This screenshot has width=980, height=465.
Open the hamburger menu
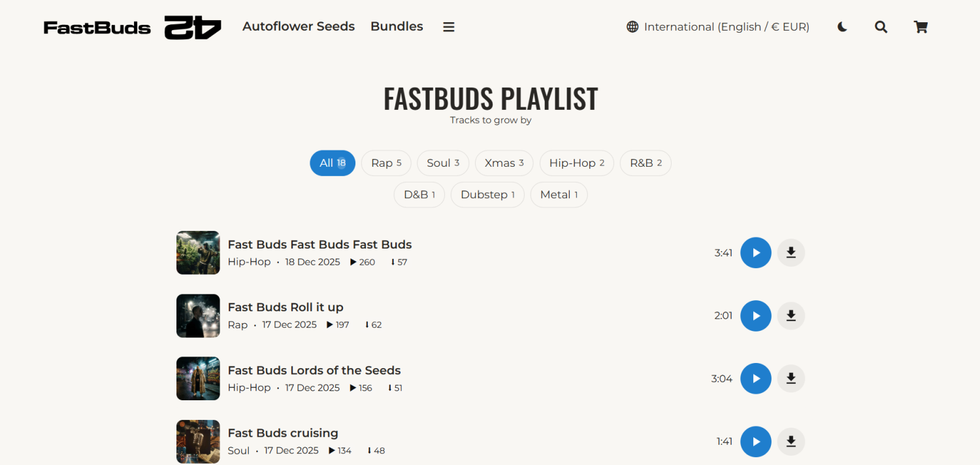(448, 27)
